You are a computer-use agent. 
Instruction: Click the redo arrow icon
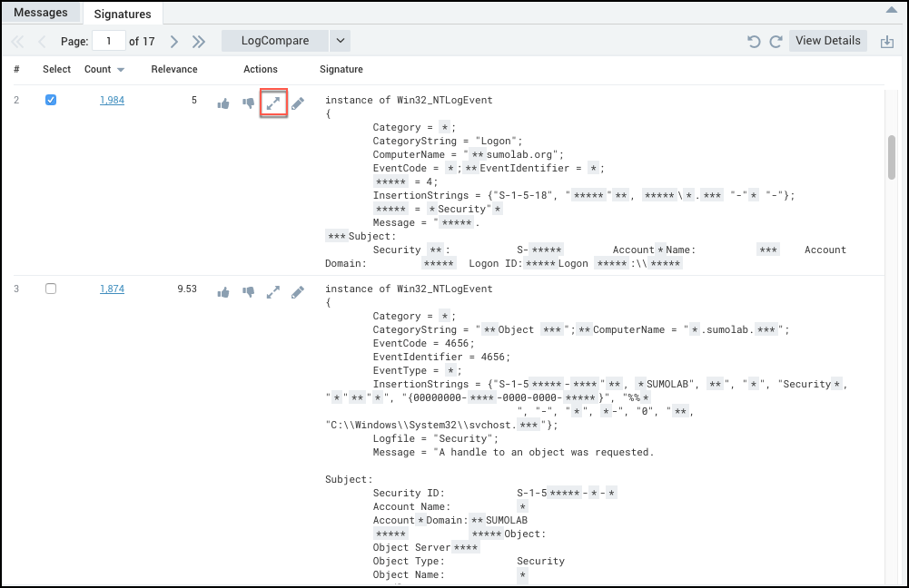click(776, 42)
